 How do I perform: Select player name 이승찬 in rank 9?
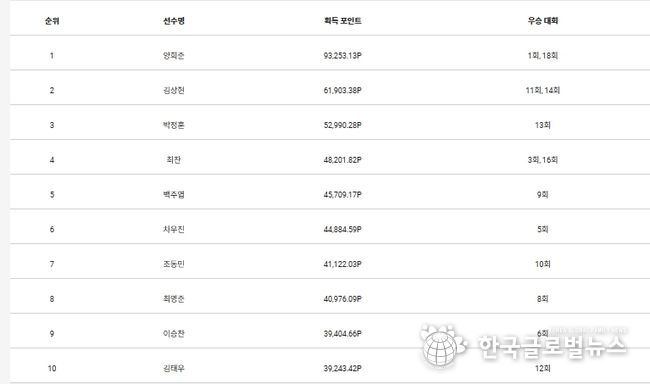(x=174, y=334)
